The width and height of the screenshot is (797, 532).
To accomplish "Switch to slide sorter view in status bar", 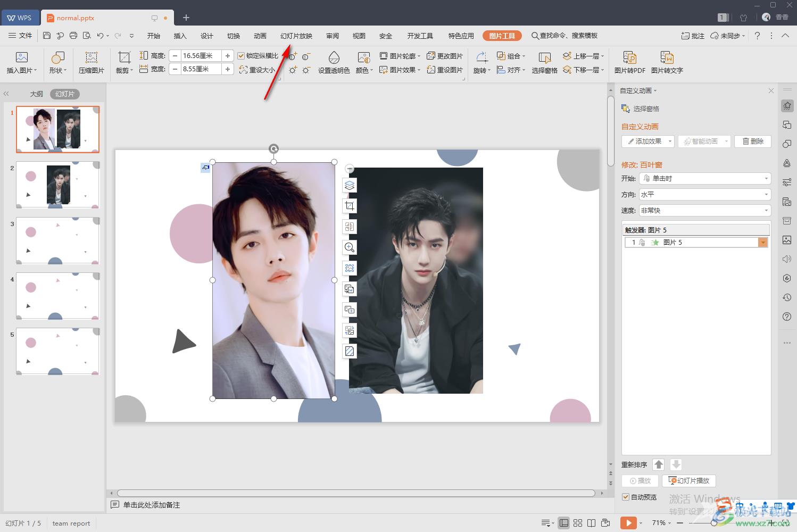I will [x=578, y=523].
